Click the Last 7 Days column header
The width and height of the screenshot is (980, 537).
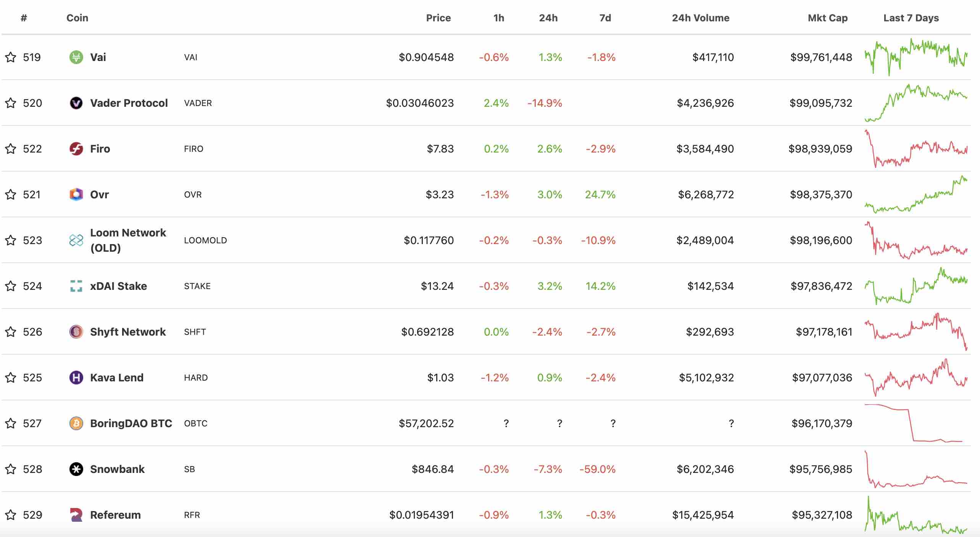[911, 18]
